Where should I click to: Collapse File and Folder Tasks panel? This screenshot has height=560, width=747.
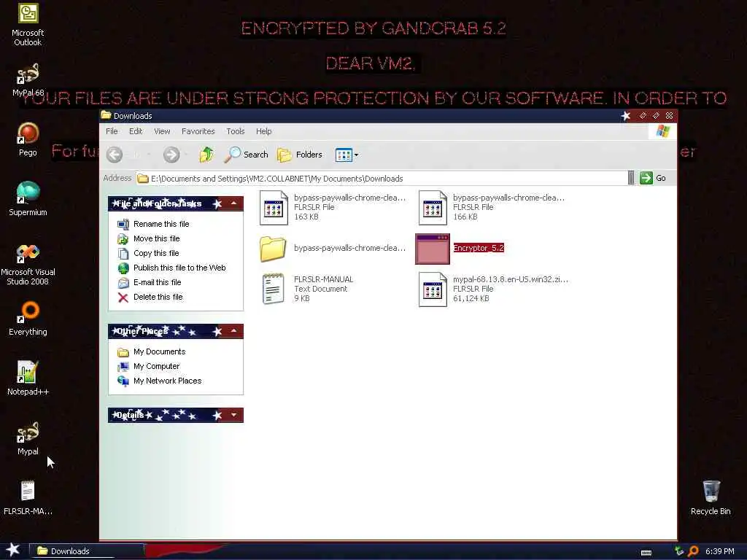pos(234,203)
